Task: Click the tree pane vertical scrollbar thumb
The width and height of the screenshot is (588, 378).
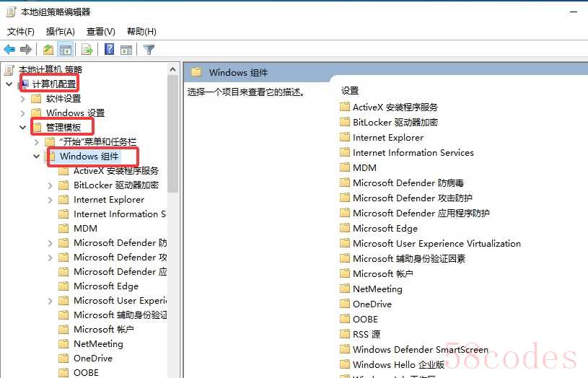Action: (x=173, y=133)
